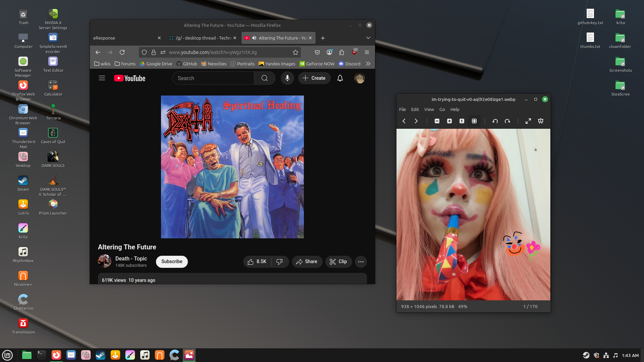Switch to the eResponse tab
This screenshot has width=644, height=362.
(x=124, y=38)
